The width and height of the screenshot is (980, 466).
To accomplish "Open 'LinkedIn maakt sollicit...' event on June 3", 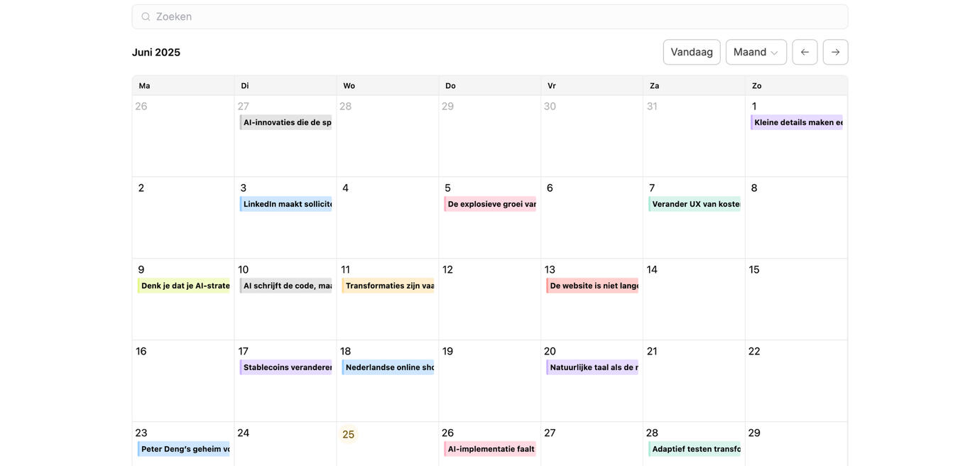I will [286, 204].
